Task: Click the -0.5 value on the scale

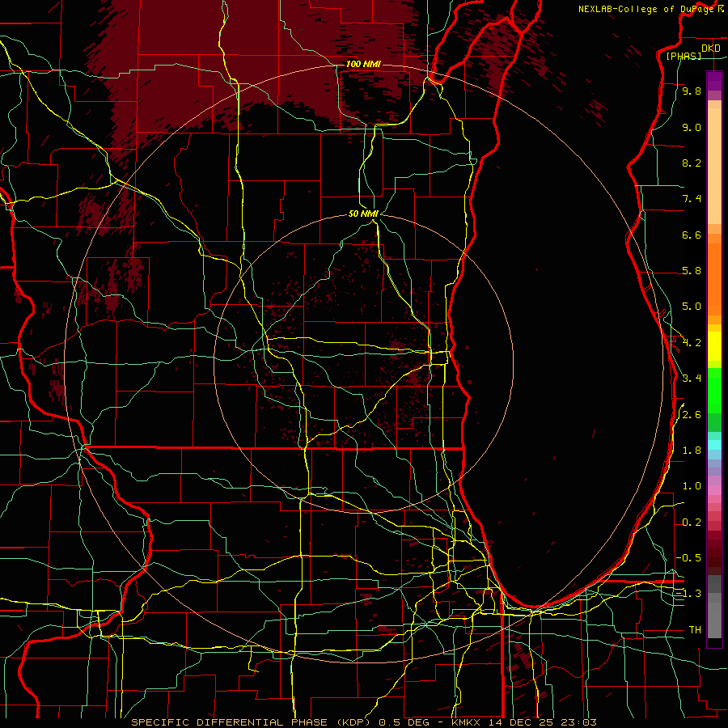Action: [688, 558]
